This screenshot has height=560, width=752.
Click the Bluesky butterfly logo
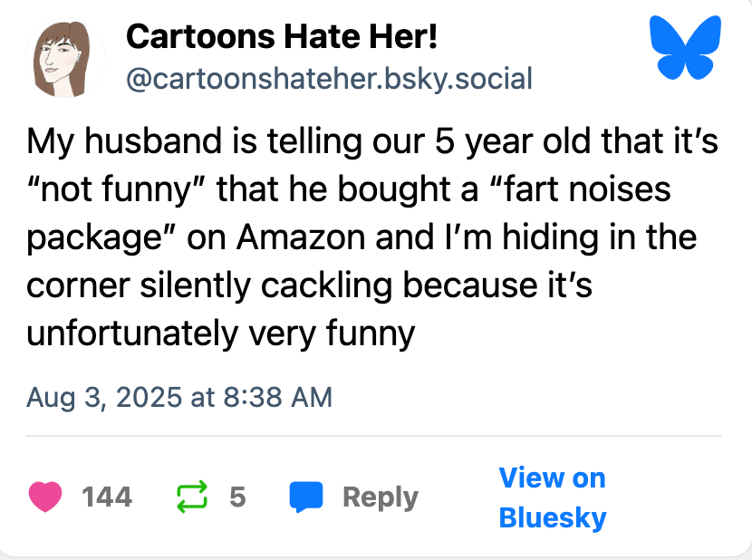pos(686,46)
